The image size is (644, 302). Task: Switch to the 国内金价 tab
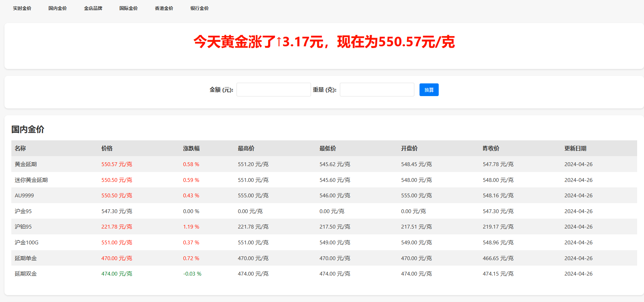pos(57,8)
